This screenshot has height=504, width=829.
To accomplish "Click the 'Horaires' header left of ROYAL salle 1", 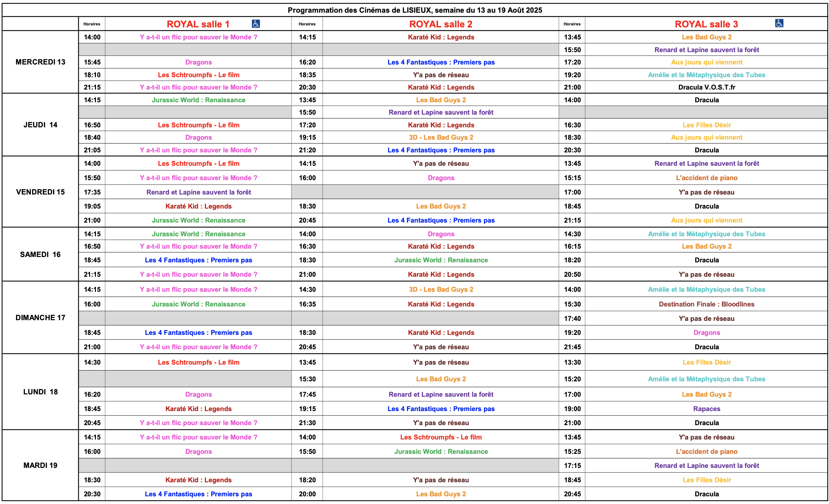I will tap(92, 24).
